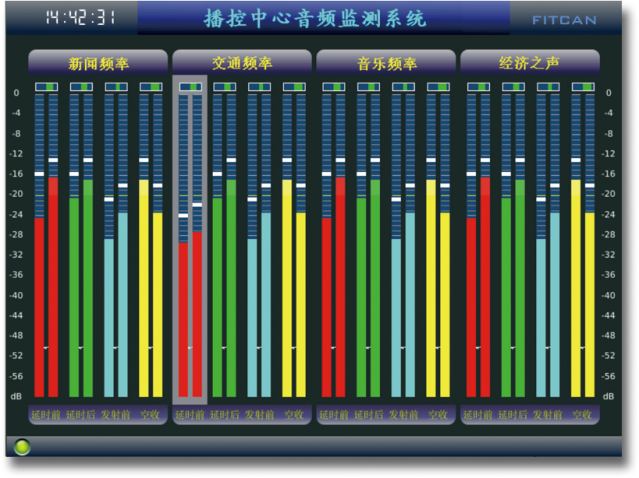Click balance indicator above 经济之声 延时前 meter
The image size is (639, 478).
tap(478, 87)
